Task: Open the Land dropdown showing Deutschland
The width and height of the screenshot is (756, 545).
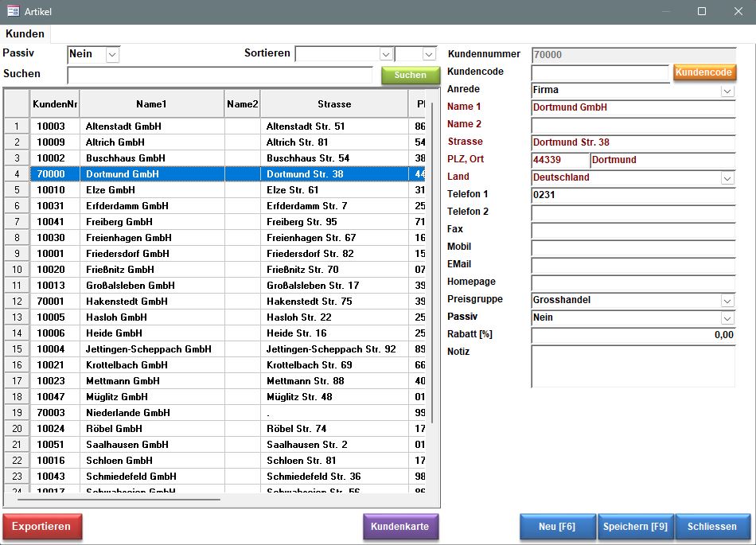Action: 727,178
